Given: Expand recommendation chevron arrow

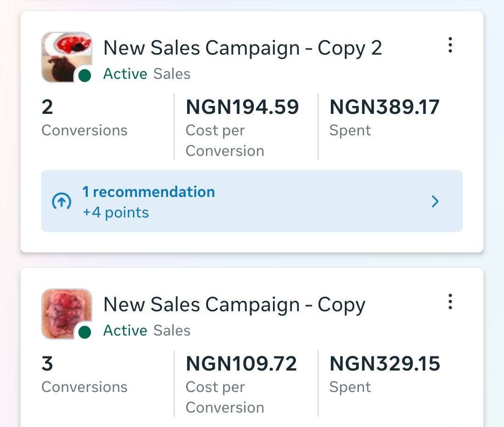Looking at the screenshot, I should pyautogui.click(x=435, y=201).
